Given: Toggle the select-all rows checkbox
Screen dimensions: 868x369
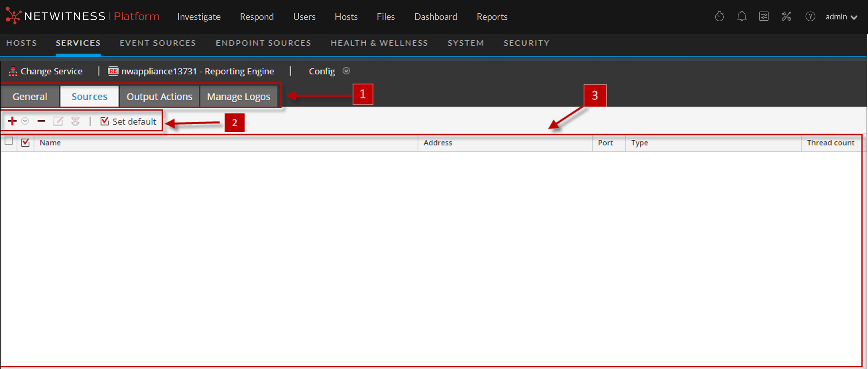Looking at the screenshot, I should click(9, 141).
